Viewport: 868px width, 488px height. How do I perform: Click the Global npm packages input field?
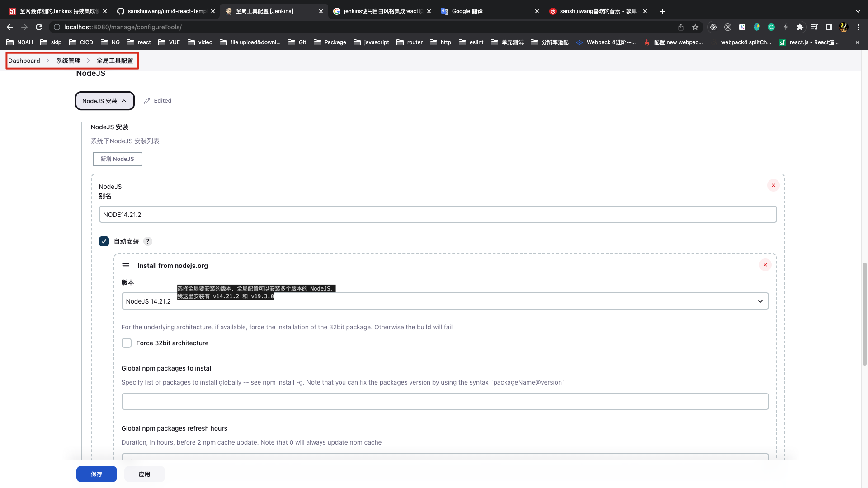click(445, 400)
